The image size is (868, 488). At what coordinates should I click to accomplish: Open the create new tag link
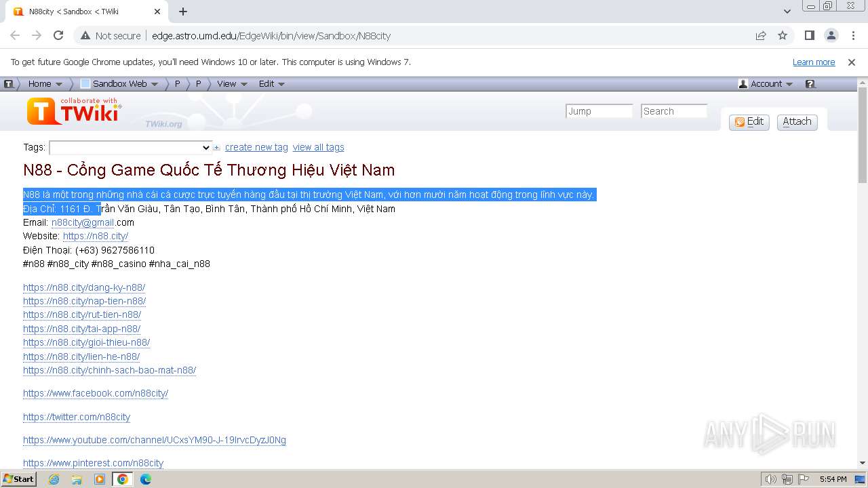(256, 147)
